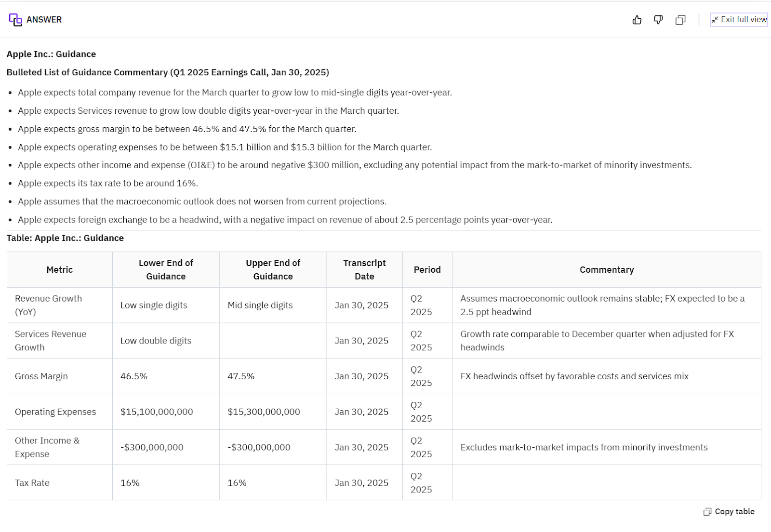The width and height of the screenshot is (771, 532).
Task: Click the bullet about gross margin guidance
Action: pyautogui.click(x=187, y=129)
